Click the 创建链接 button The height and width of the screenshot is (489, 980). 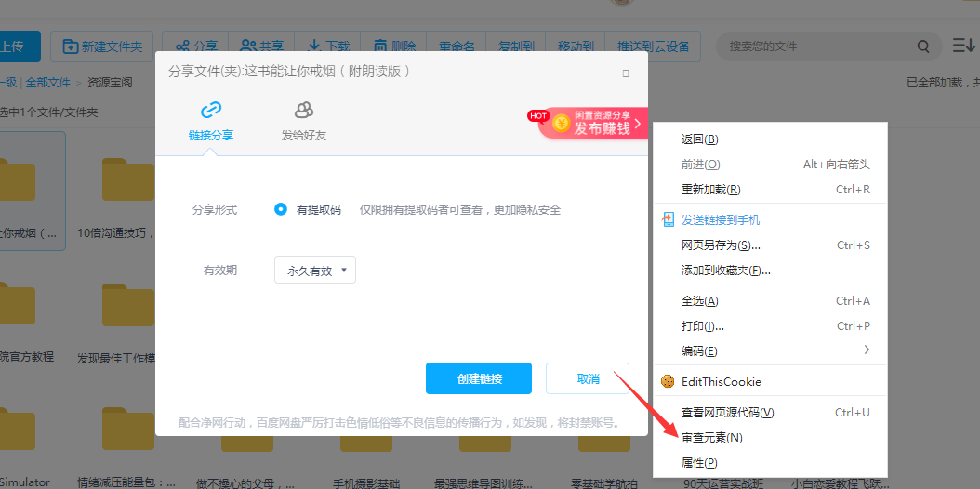[479, 378]
